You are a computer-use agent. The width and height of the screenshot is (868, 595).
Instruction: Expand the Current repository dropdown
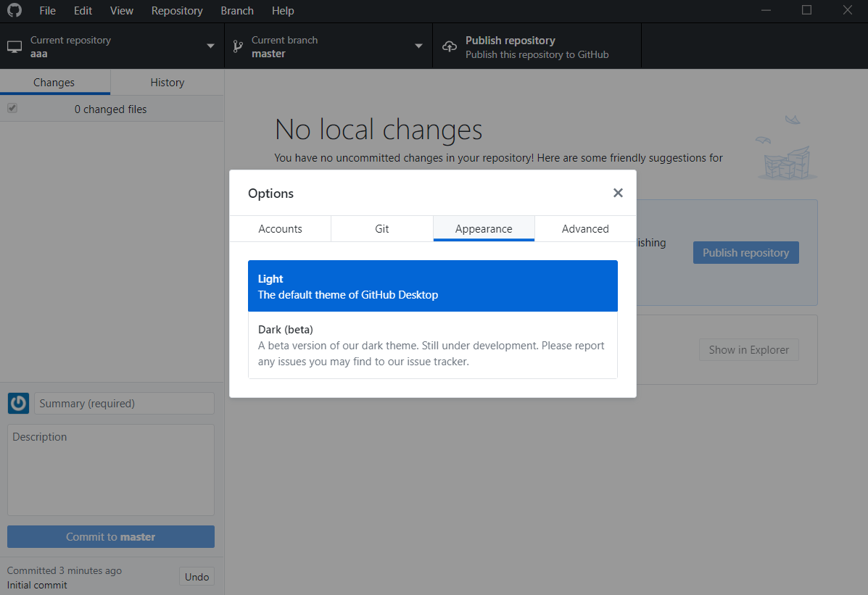(x=210, y=46)
